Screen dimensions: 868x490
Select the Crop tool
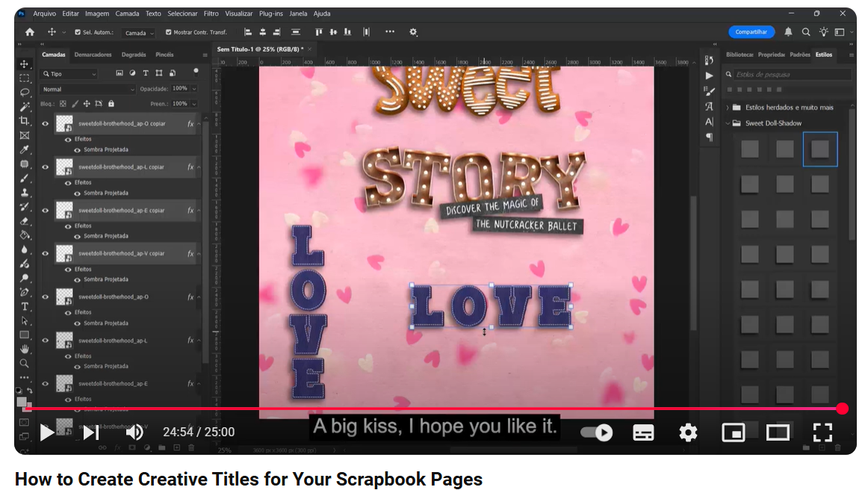pos(25,121)
